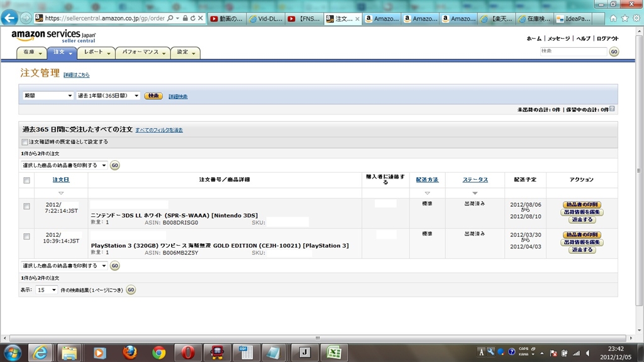
Task: Click the ログアウト link
Action: pos(608,38)
